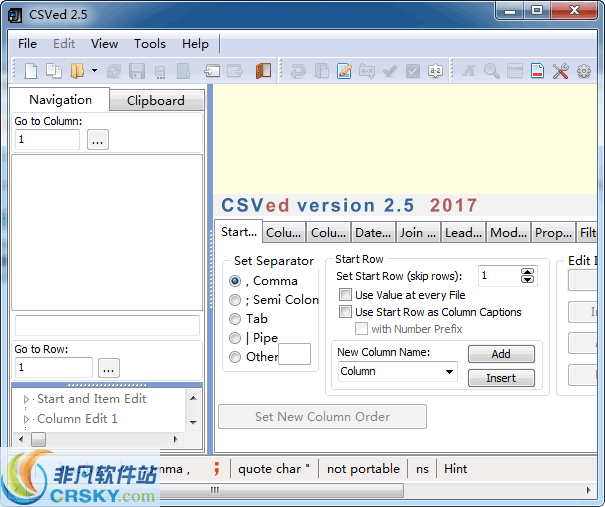Open the Help menu
Viewport: 605px width, 507px height.
[195, 44]
